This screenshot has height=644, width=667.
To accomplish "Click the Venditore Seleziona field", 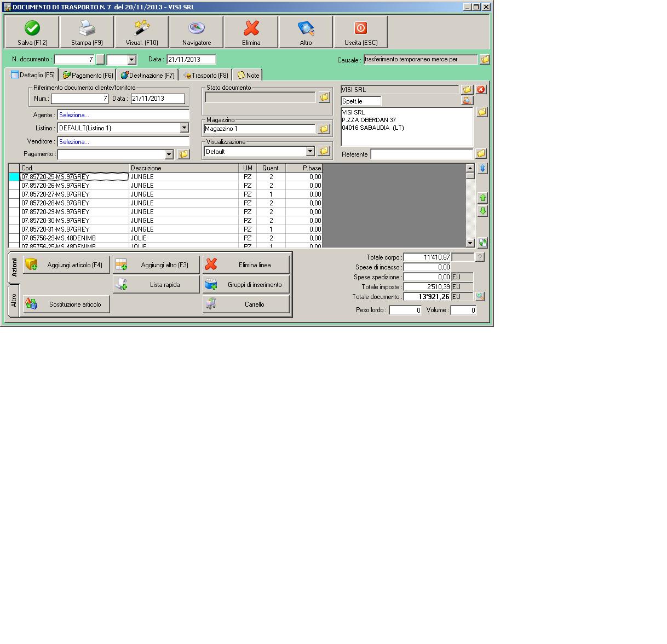I will pyautogui.click(x=123, y=141).
